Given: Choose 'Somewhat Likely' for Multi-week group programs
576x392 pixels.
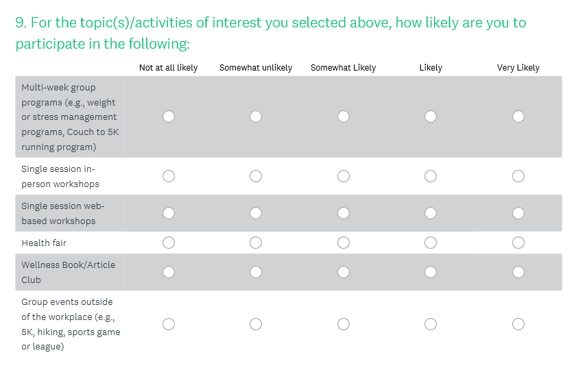Looking at the screenshot, I should (x=344, y=117).
